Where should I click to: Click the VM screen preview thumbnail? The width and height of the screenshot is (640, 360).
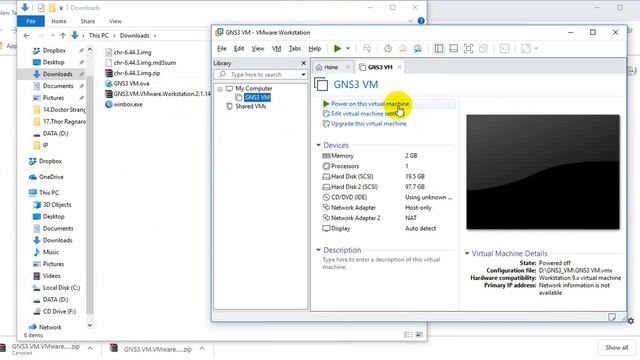[x=543, y=171]
